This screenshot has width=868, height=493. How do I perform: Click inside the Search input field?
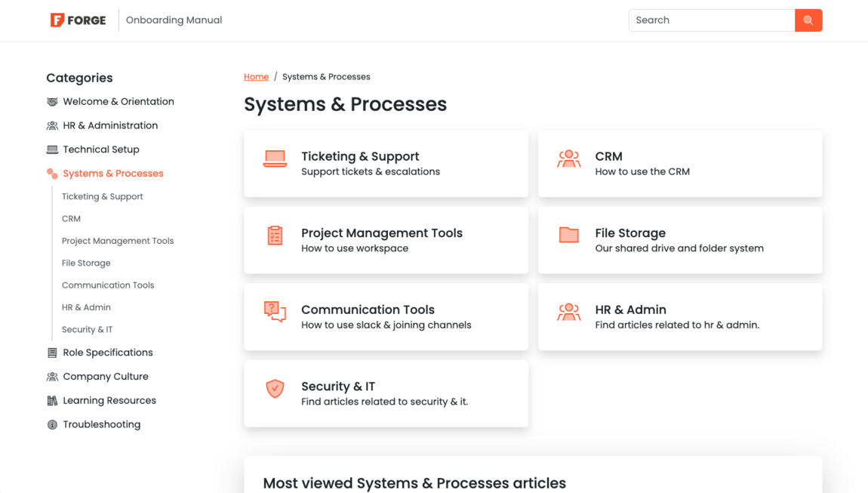pos(709,20)
